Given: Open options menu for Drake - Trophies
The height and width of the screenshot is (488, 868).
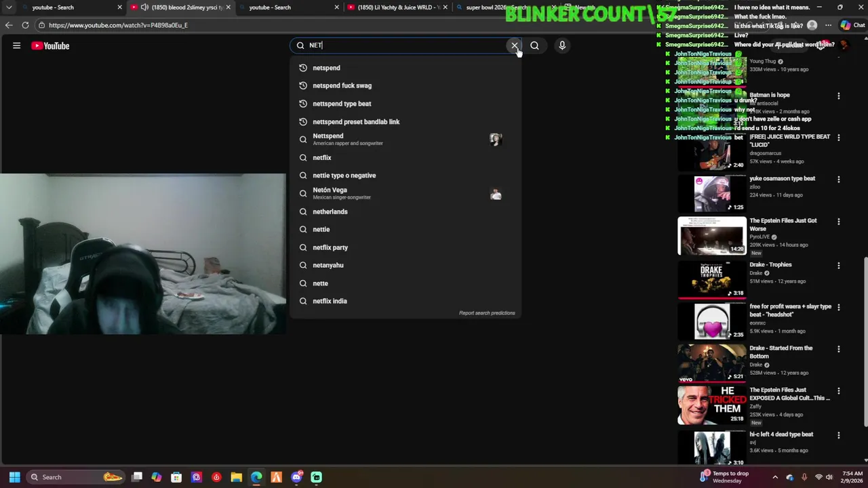Looking at the screenshot, I should click(x=839, y=266).
